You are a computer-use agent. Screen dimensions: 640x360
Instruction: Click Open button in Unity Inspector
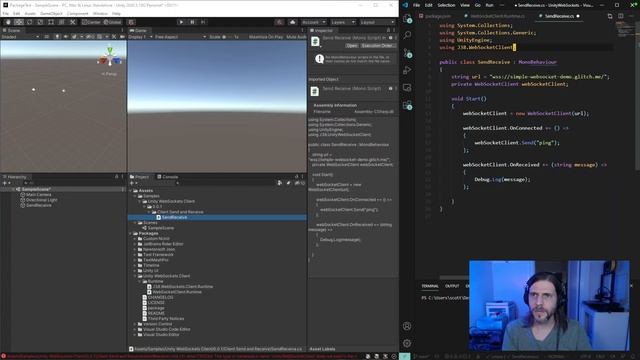tap(351, 46)
